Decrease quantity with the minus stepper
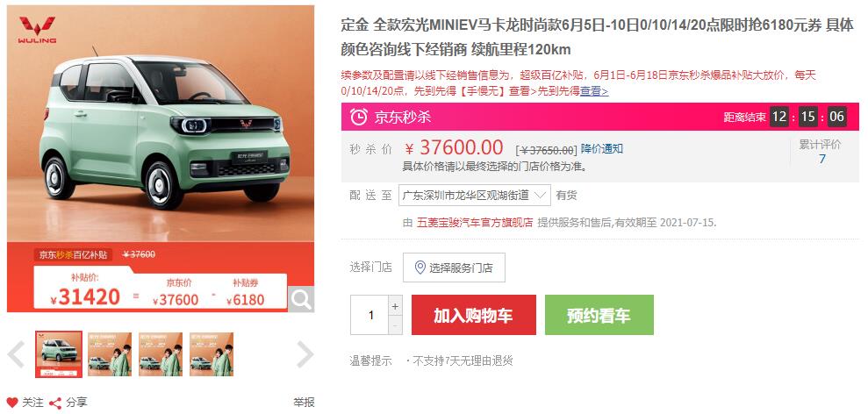 [x=395, y=325]
